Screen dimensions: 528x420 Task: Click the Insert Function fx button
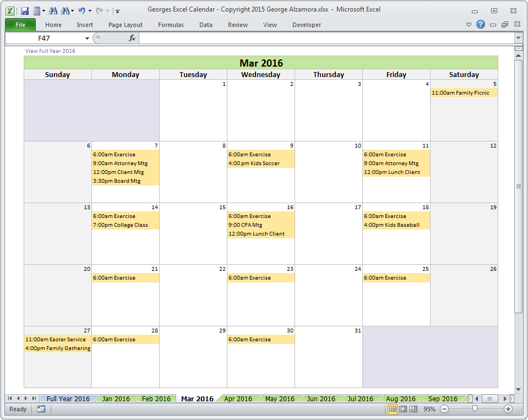tap(132, 38)
